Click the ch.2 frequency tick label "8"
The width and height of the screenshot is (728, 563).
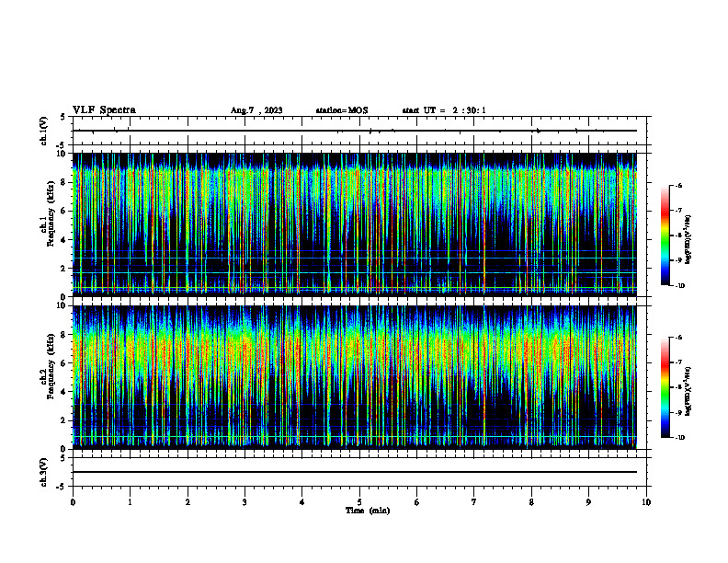tap(64, 335)
